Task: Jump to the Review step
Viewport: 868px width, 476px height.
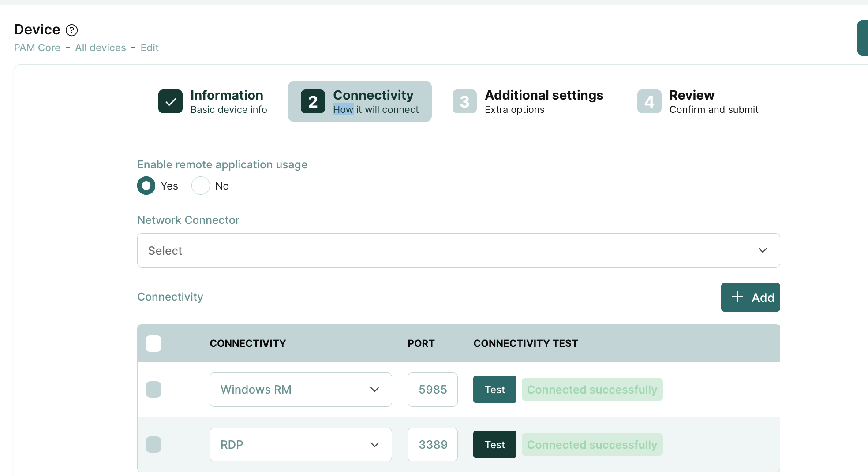Action: coord(698,101)
